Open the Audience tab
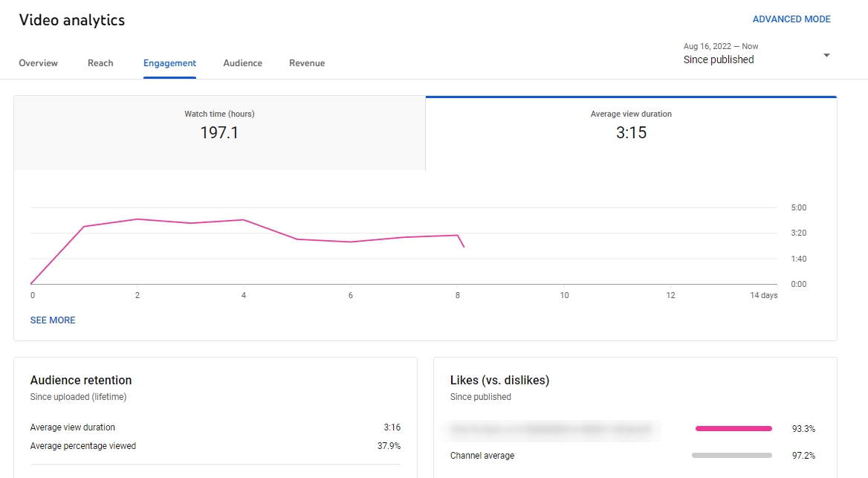Screen dimensions: 868x478 [242, 63]
